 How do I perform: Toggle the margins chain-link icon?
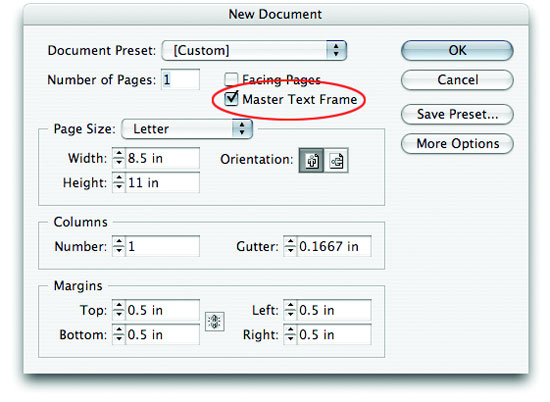[x=215, y=321]
